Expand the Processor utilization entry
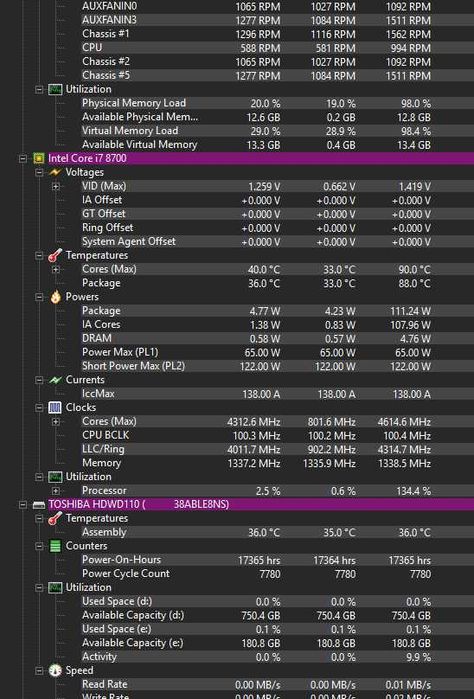Screen dimensions: 474x699 click(x=55, y=491)
